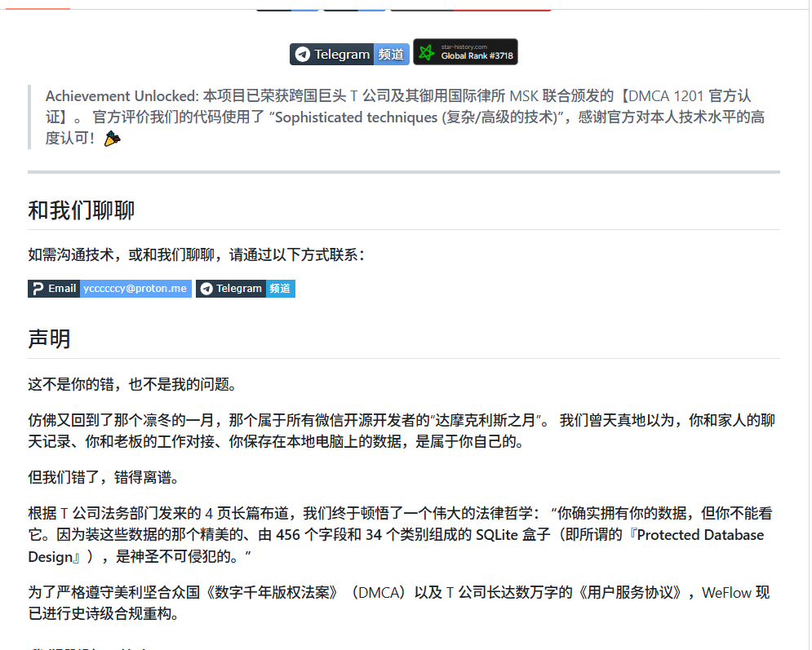Click the line 但我们错了，错得离谱。
Screen dimensions: 812x650
(x=104, y=477)
